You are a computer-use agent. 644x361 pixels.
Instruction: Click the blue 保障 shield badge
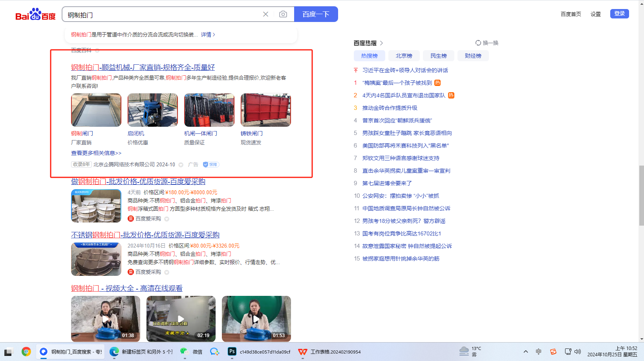tap(211, 165)
